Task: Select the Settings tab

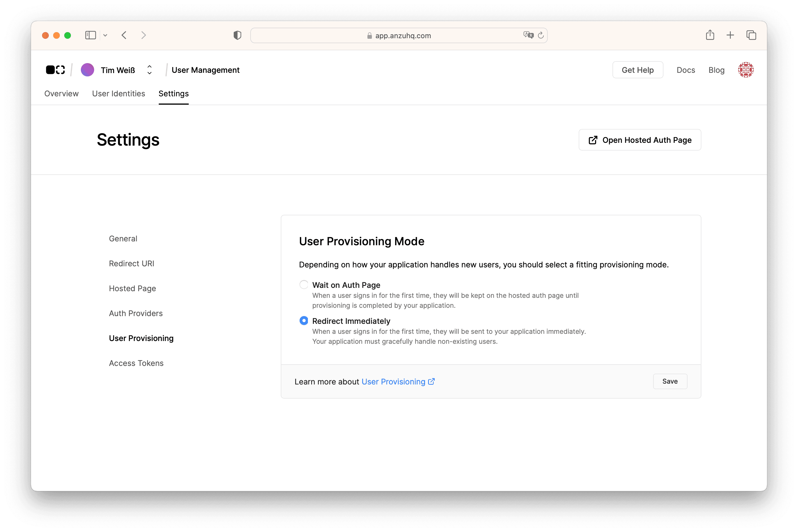Action: coord(173,94)
